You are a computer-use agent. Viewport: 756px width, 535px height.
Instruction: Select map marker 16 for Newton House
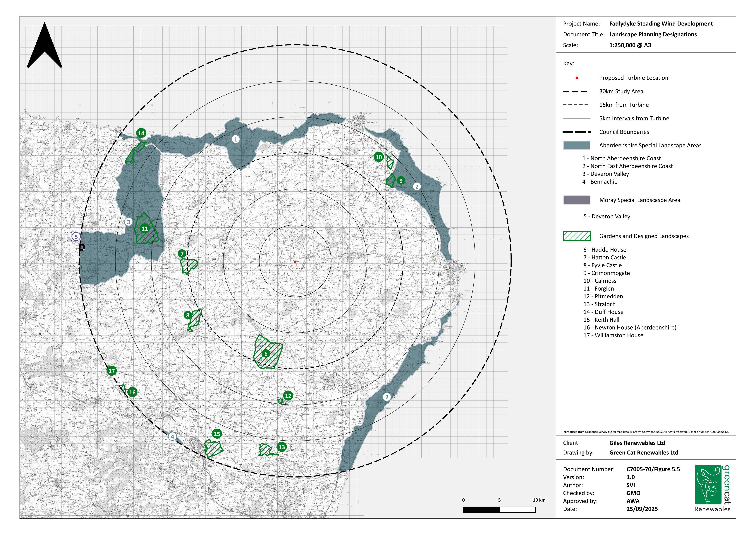[x=132, y=392]
